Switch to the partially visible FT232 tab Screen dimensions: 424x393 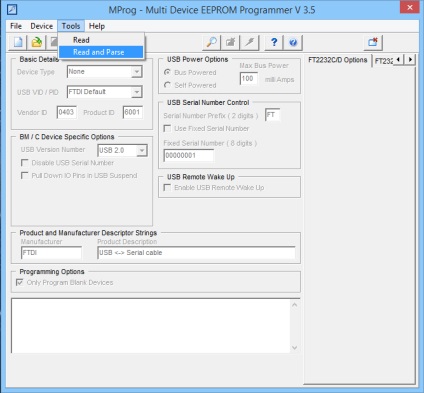[x=383, y=61]
